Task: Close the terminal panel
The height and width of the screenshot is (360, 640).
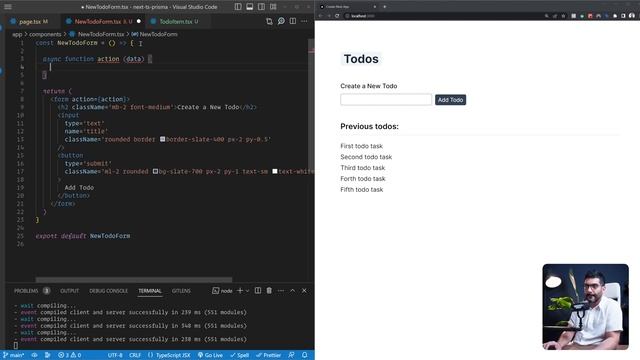Action: coord(304,291)
